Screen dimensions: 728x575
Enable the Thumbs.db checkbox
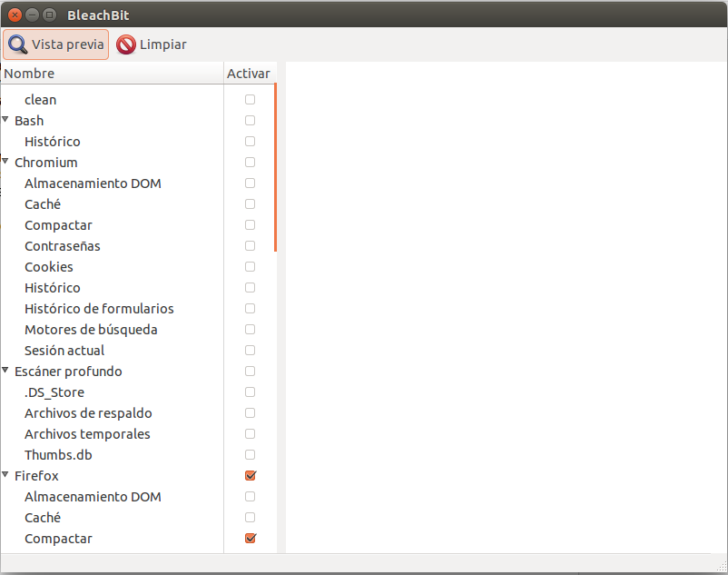coord(250,454)
